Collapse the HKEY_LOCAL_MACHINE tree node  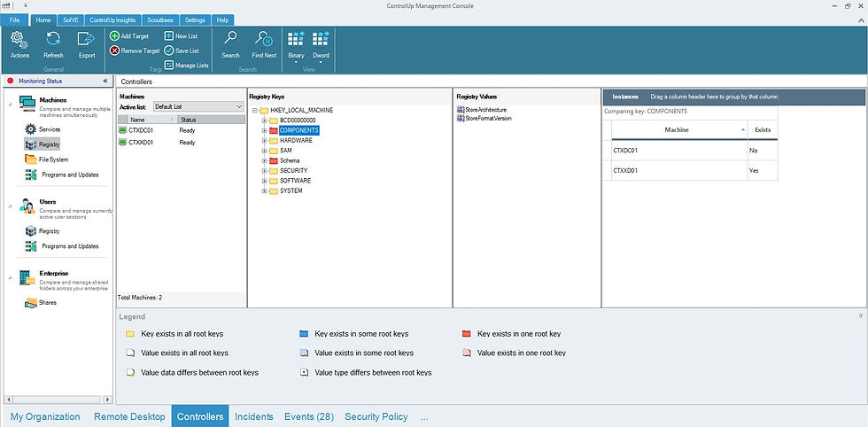point(255,111)
